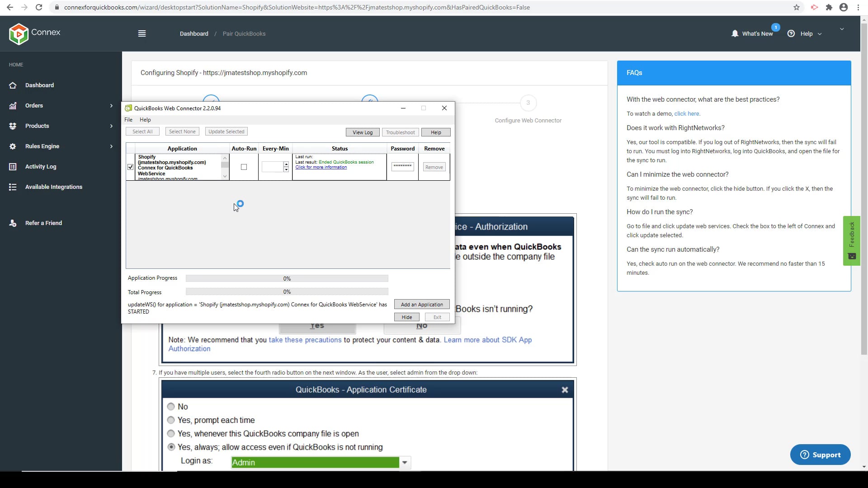
Task: Click the Help icon in top bar
Action: 791,33
